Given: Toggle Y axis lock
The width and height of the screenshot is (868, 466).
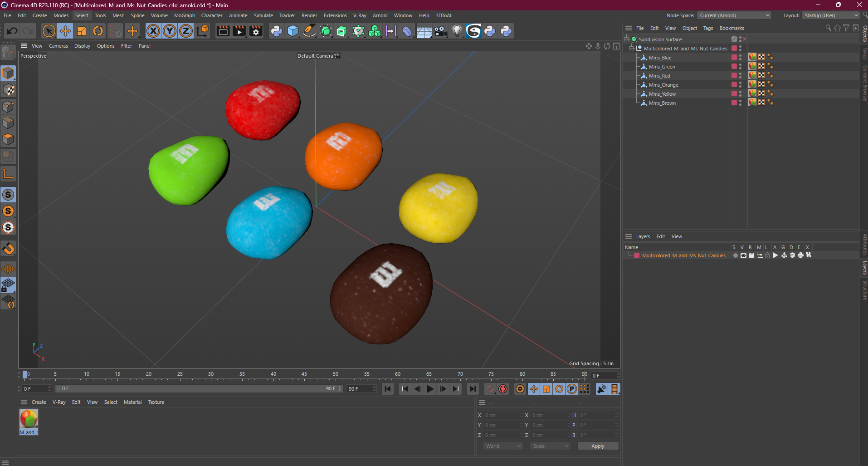Looking at the screenshot, I should [x=170, y=31].
